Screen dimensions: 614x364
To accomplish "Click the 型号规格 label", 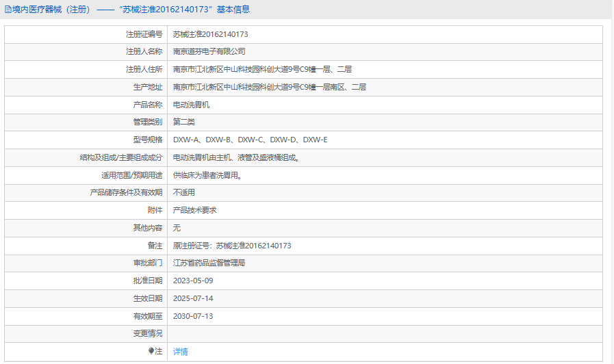I will point(148,140).
